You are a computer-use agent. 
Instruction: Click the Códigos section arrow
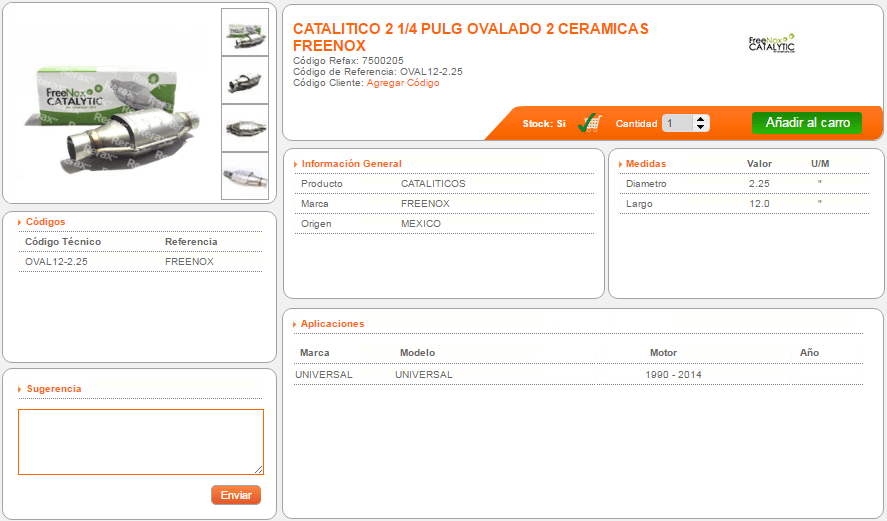pos(20,222)
